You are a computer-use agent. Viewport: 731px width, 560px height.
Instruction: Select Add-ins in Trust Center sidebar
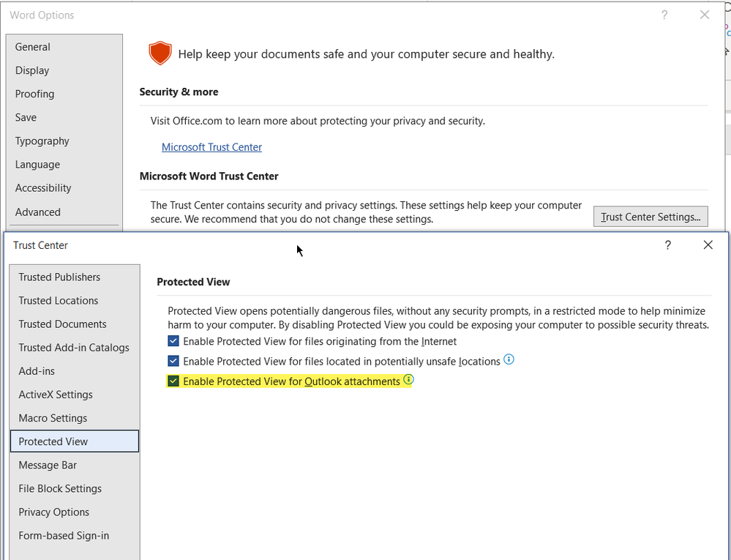click(75, 371)
